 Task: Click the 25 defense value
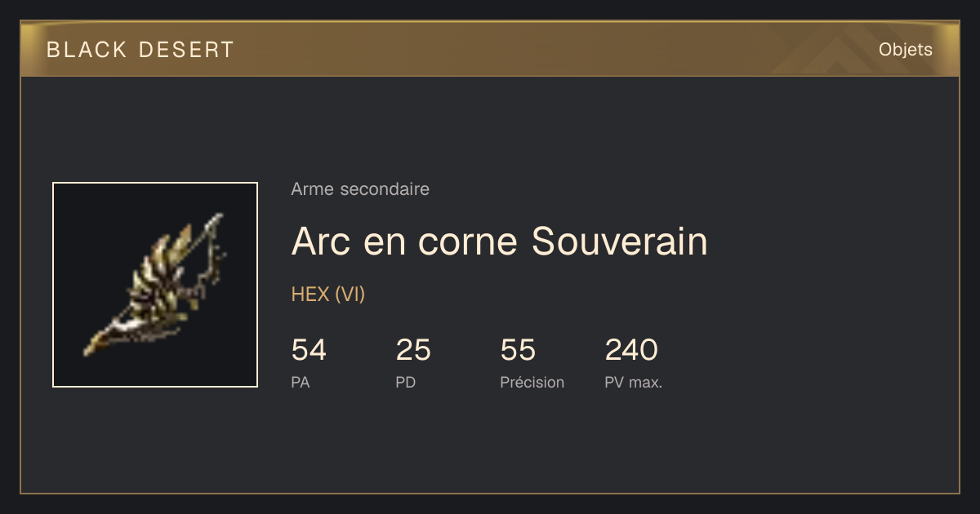413,350
